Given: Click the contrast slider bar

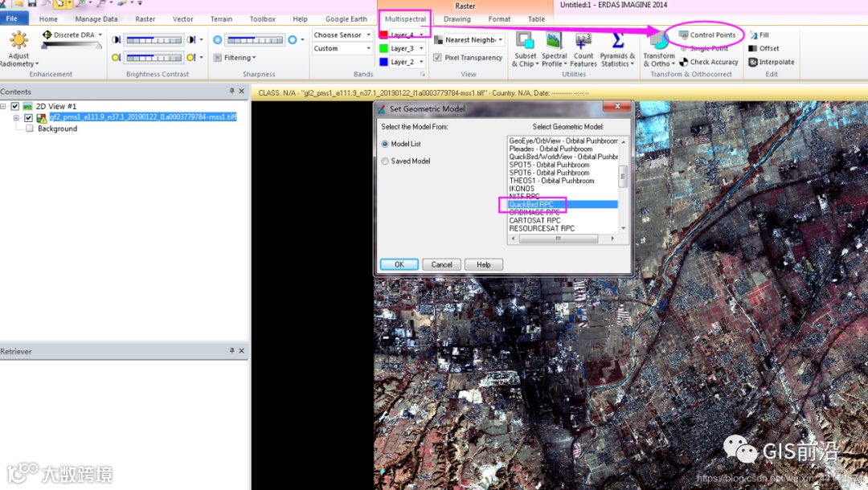Looking at the screenshot, I should coord(154,40).
